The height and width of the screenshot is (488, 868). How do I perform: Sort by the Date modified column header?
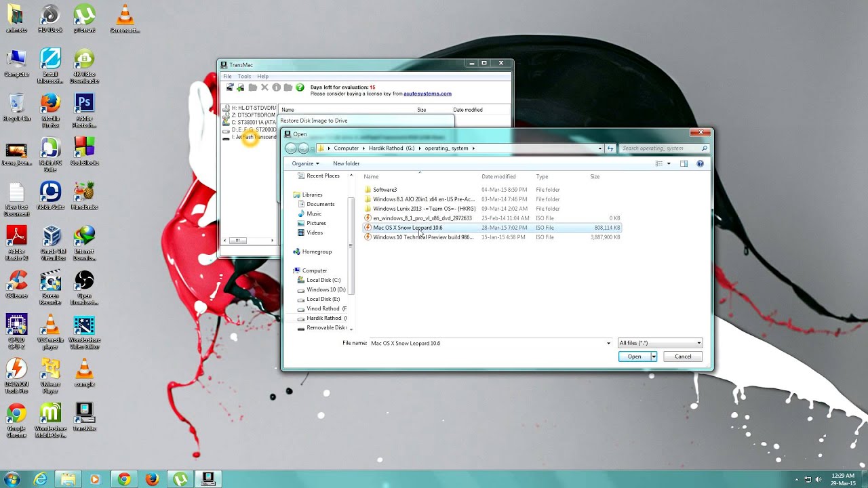(x=498, y=177)
